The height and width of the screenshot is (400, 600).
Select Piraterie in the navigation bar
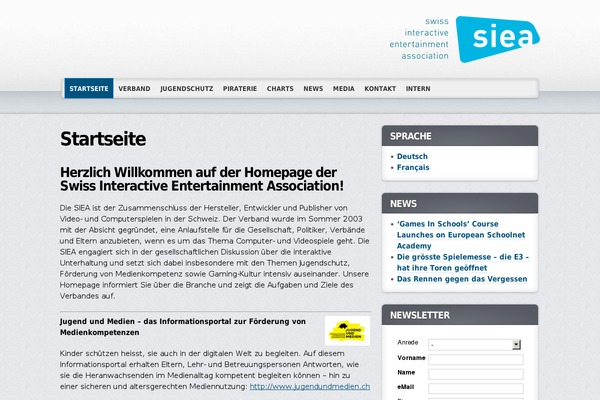tap(240, 88)
